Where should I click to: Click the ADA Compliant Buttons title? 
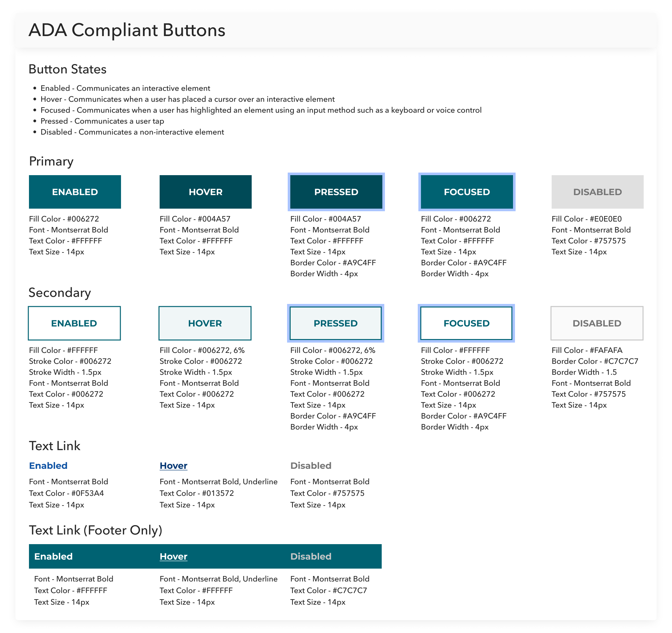click(x=127, y=30)
